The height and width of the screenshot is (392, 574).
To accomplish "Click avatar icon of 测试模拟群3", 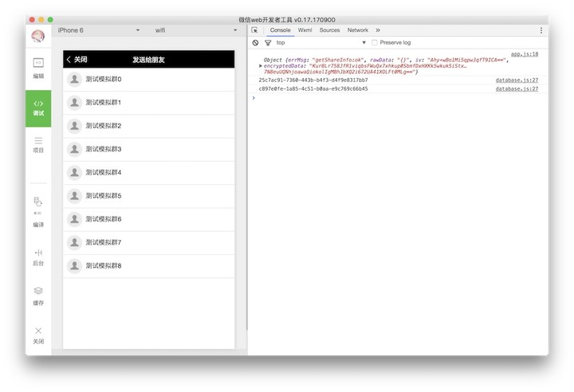I will (x=75, y=149).
